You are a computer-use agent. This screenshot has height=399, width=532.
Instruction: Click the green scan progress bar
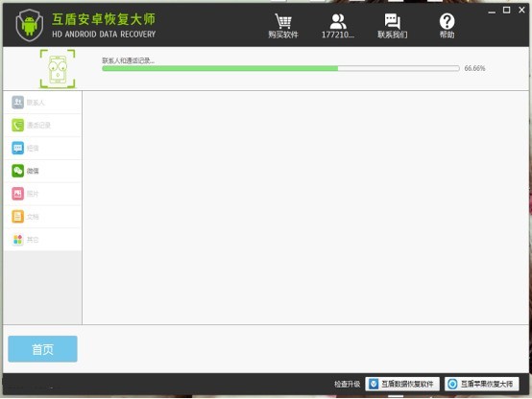click(x=280, y=68)
